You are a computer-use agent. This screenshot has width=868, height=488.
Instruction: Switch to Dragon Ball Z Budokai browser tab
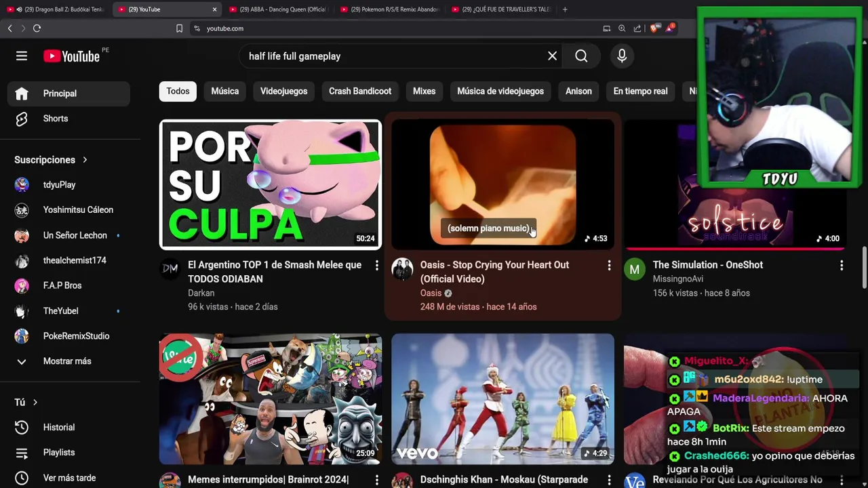(56, 9)
